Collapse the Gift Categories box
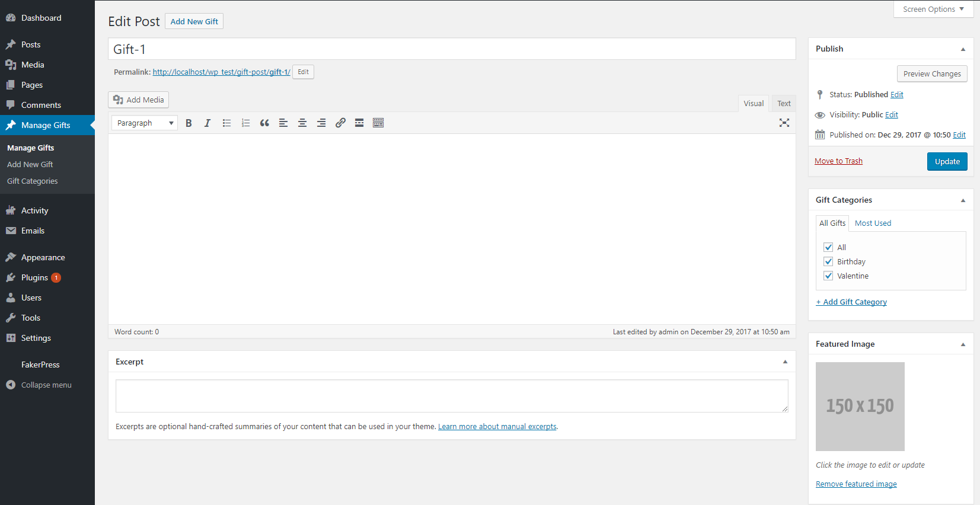 click(963, 200)
